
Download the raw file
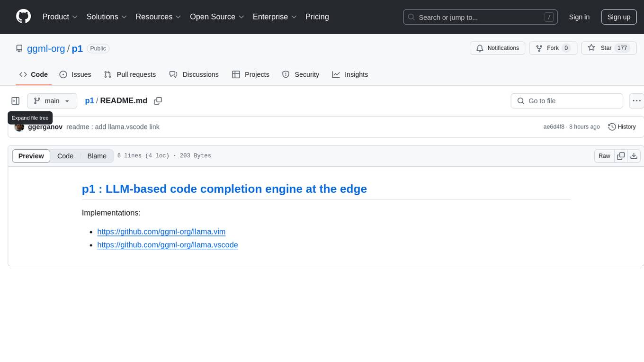coord(634,156)
